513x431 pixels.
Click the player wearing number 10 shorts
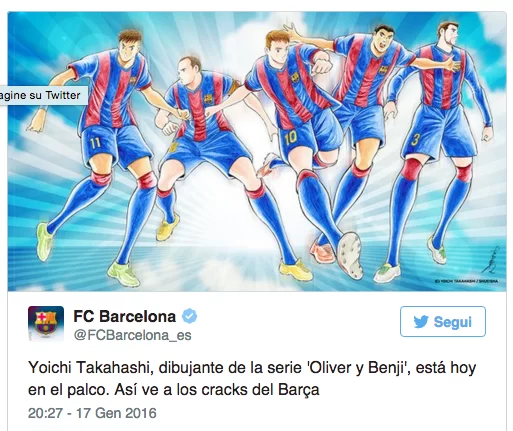[293, 140]
